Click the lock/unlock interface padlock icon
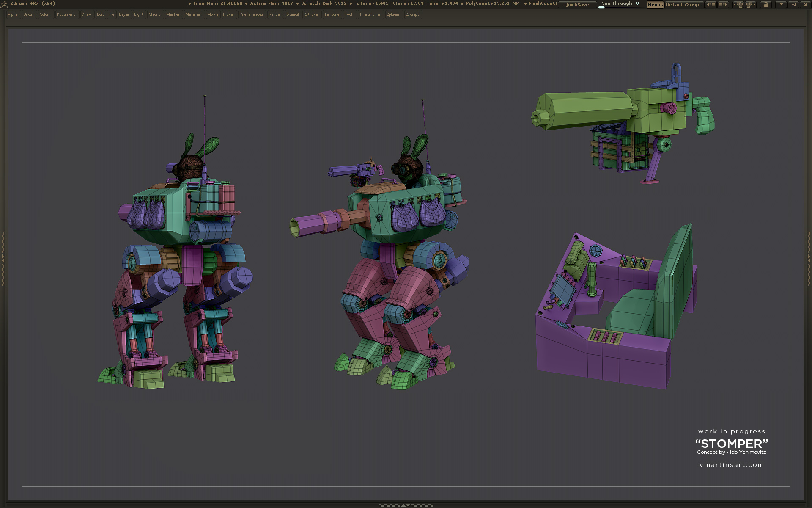 [766, 4]
